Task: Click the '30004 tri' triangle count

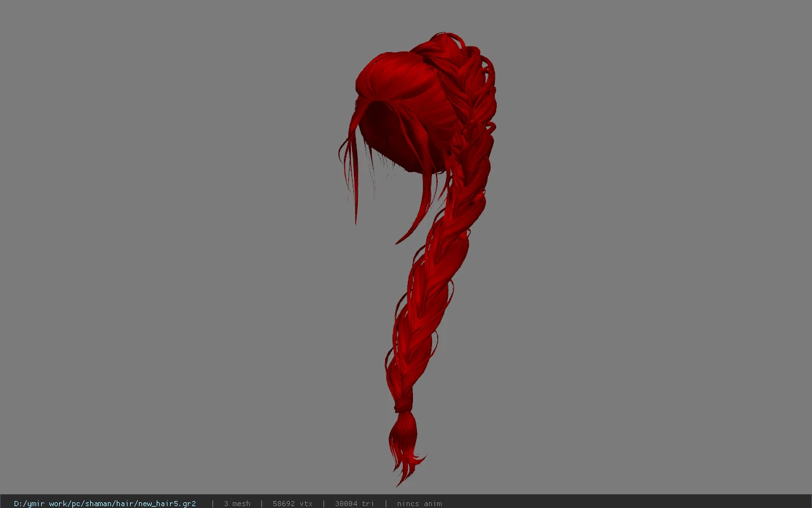Action: [x=355, y=504]
